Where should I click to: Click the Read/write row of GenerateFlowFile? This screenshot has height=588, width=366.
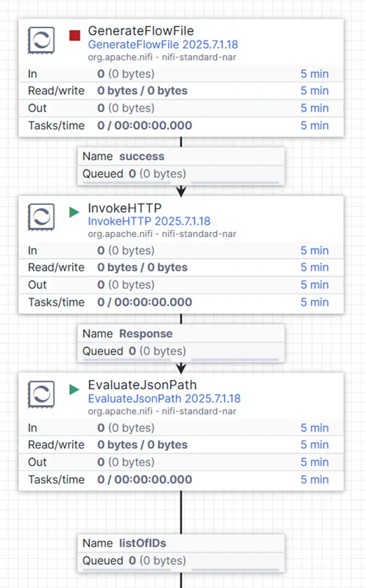181,91
